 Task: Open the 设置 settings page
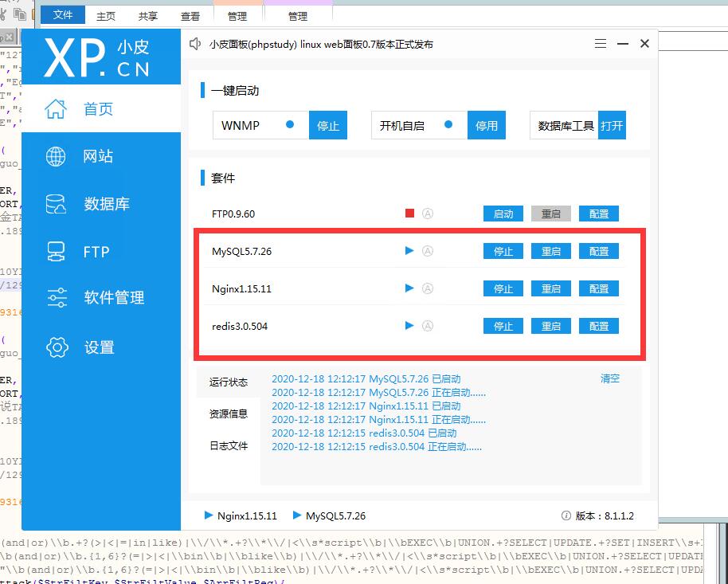point(100,347)
